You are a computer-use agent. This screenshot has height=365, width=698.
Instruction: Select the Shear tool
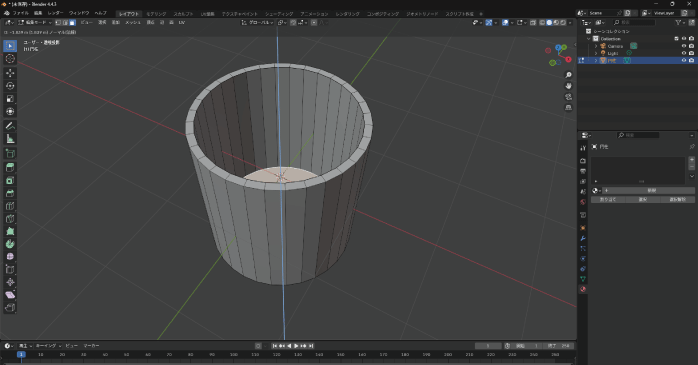(10, 295)
